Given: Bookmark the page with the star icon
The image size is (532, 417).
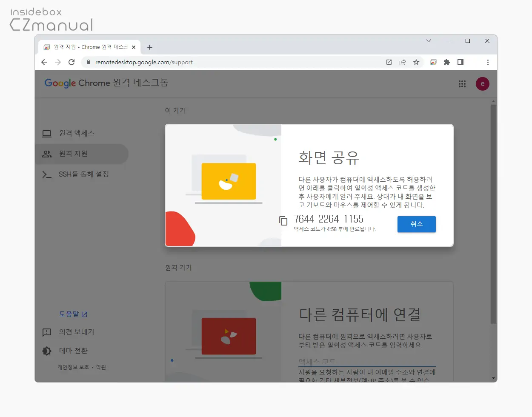Looking at the screenshot, I should [x=416, y=62].
